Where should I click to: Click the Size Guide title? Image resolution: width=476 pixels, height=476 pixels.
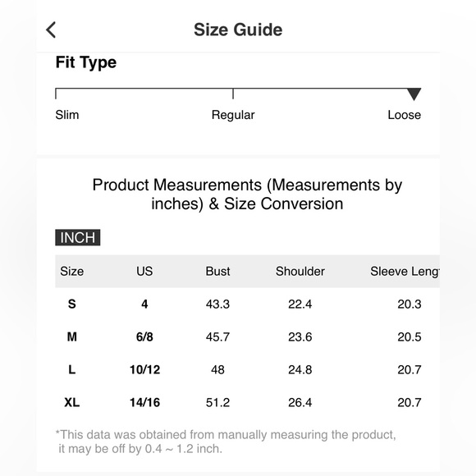click(238, 30)
